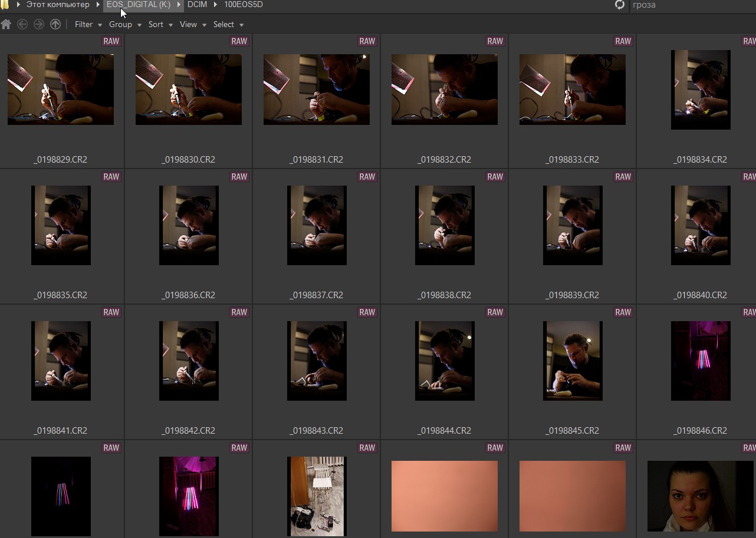Click the RAW badge above _0198842.CR2

(239, 312)
